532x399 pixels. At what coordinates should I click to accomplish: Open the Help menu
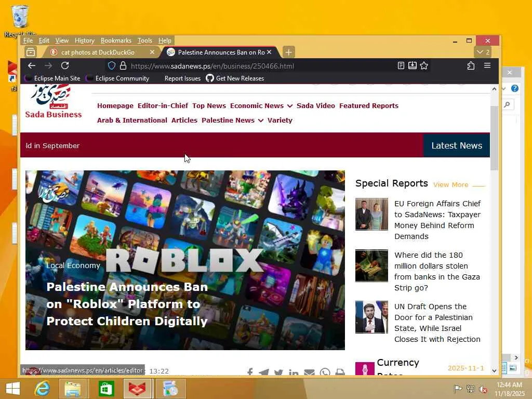165,41
